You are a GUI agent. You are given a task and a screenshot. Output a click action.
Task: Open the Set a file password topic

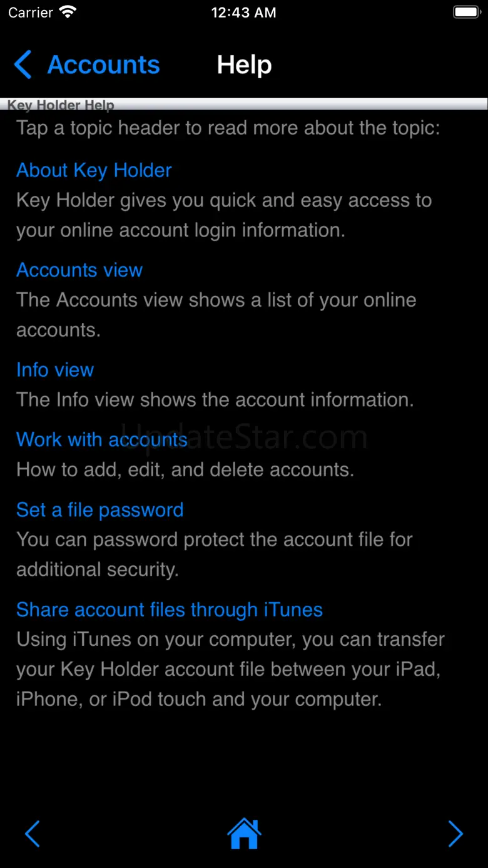tap(100, 510)
